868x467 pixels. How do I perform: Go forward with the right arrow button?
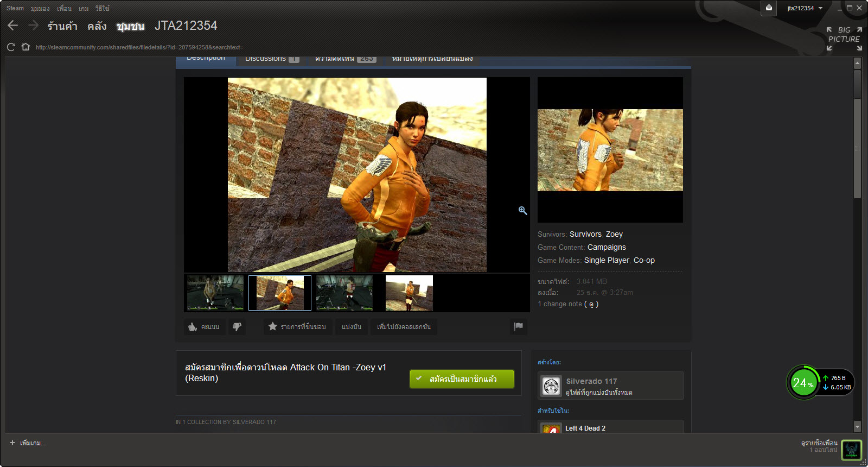33,26
